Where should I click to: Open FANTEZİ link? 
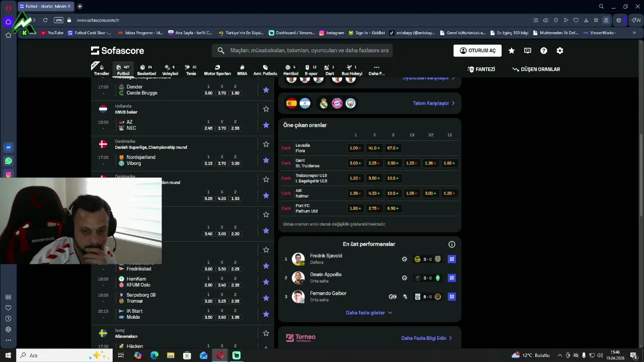(481, 69)
